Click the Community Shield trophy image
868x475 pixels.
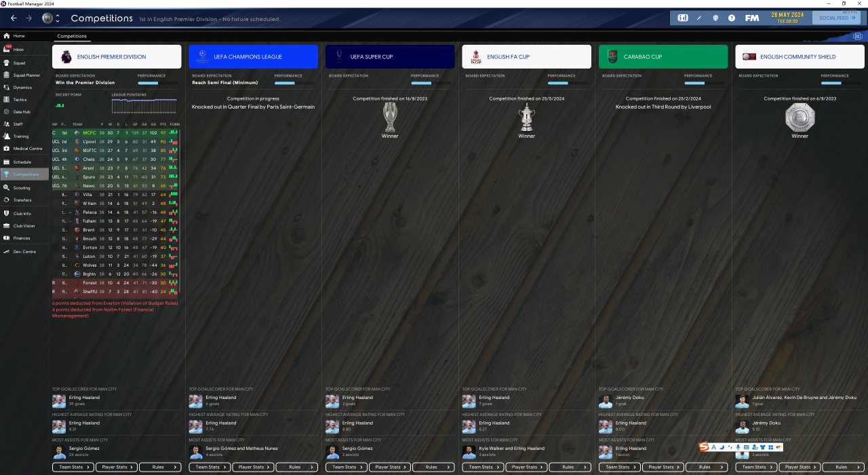[800, 117]
